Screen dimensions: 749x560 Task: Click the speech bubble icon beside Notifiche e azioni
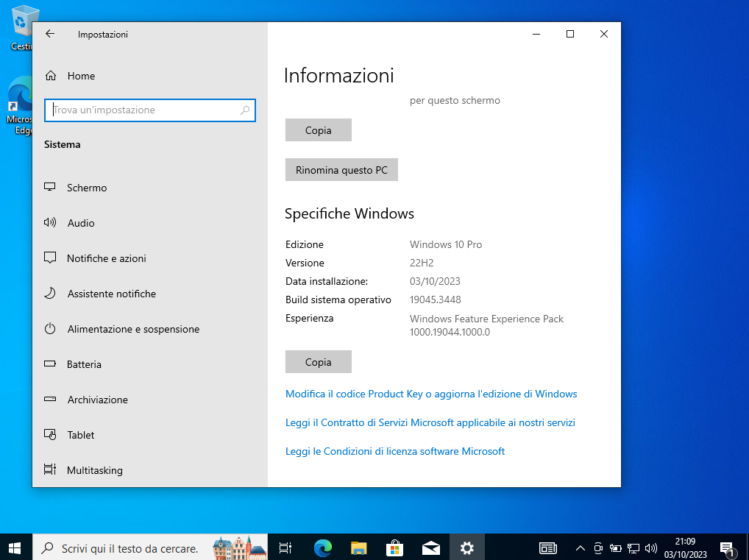(50, 258)
